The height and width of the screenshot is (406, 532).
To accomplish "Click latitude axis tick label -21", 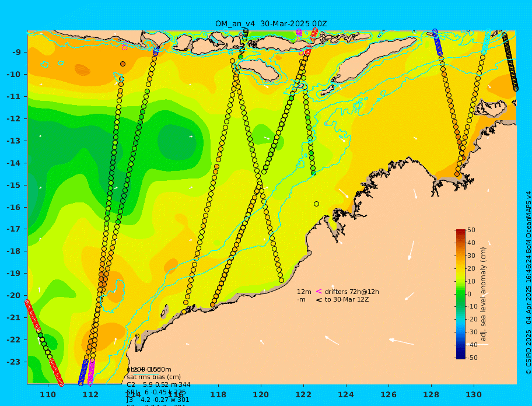I will pyautogui.click(x=13, y=317).
